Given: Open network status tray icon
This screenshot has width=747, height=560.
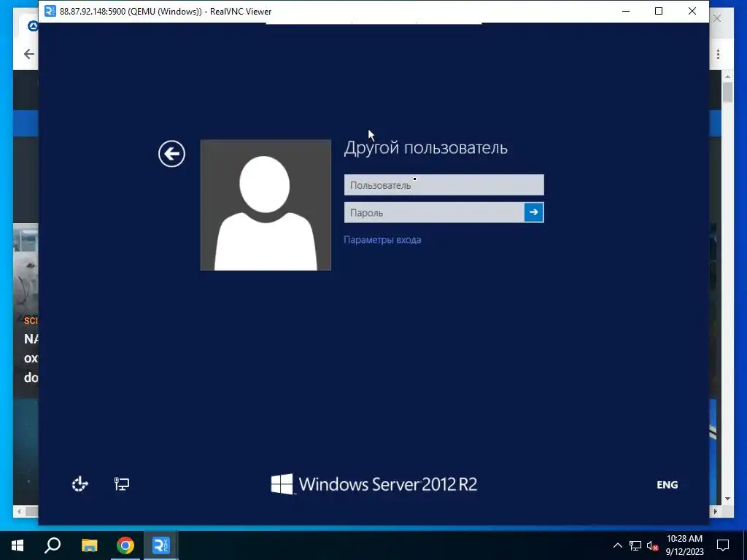Looking at the screenshot, I should [x=635, y=545].
